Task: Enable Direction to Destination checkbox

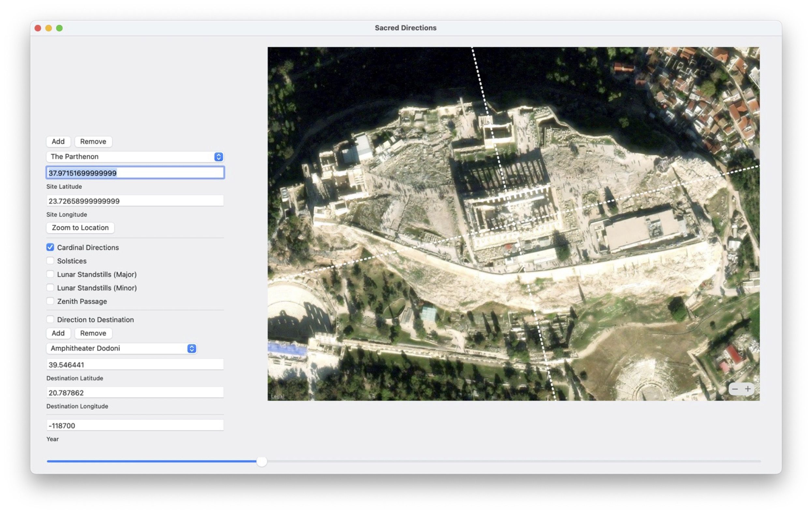Action: [x=50, y=319]
